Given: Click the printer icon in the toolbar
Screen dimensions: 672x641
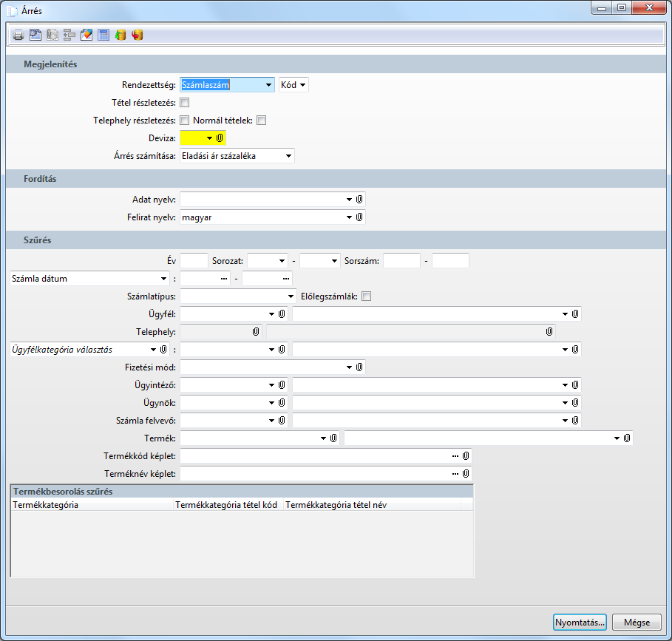Looking at the screenshot, I should [18, 35].
